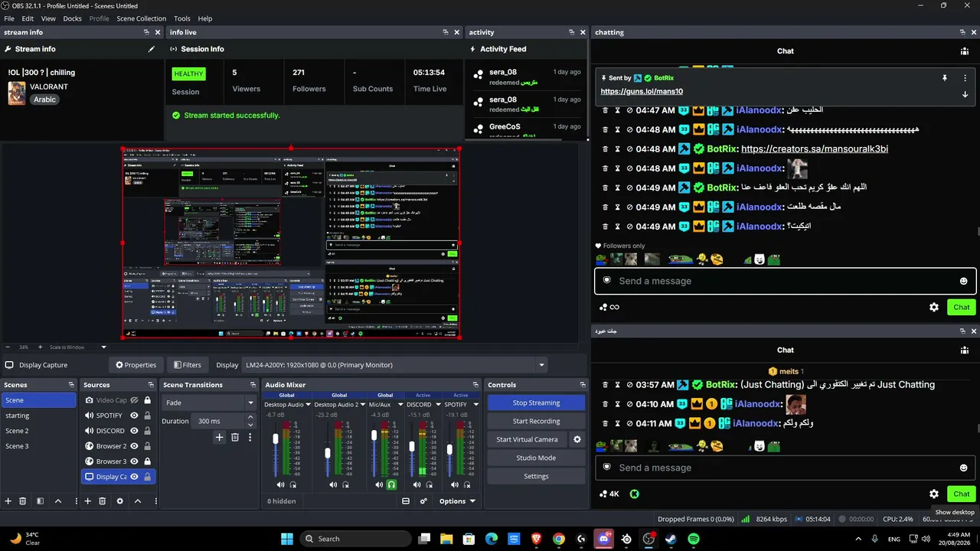Open the Desktop Audio channel menu arrow
This screenshot has width=980, height=551.
pyautogui.click(x=309, y=405)
